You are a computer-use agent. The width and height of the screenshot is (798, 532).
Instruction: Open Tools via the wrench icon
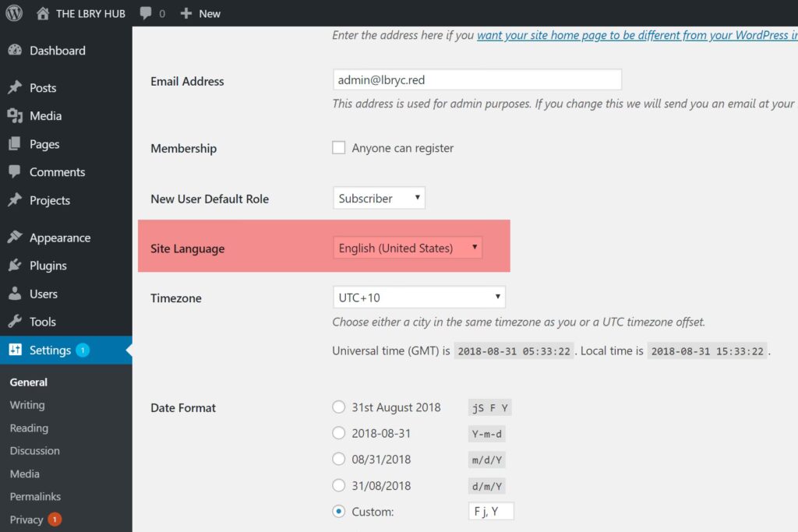pyautogui.click(x=15, y=322)
